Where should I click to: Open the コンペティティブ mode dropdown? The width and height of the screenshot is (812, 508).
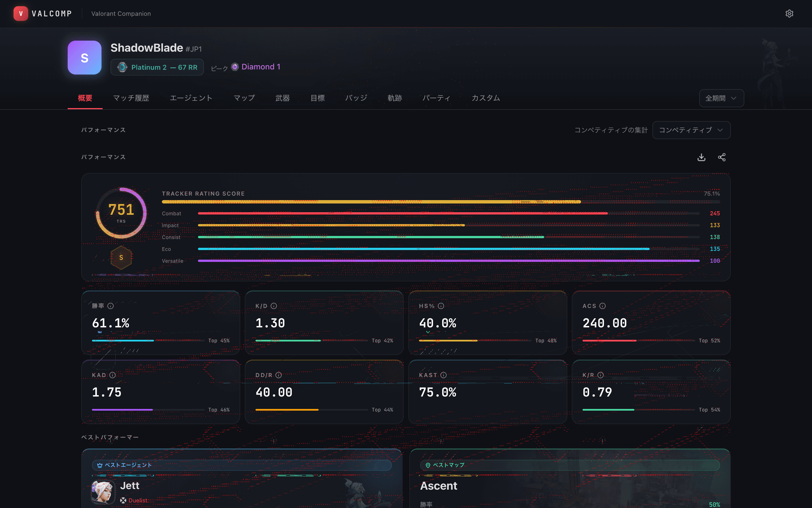[691, 130]
